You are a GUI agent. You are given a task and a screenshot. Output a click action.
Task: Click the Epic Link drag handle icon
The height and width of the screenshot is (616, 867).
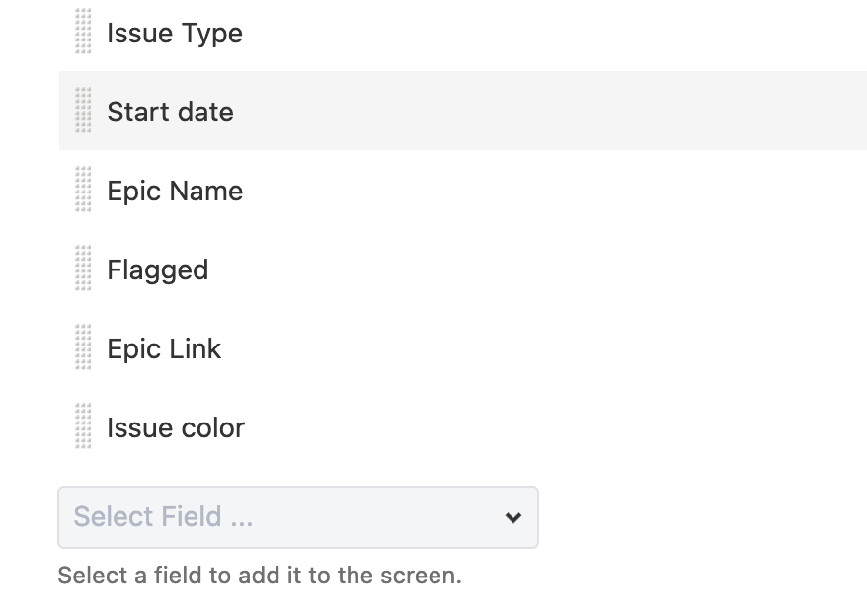83,347
